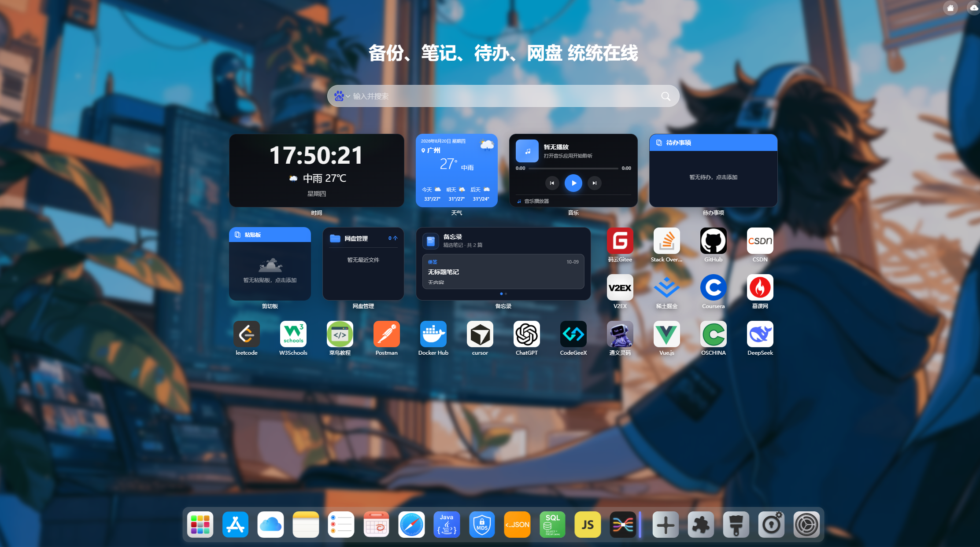
Task: Open the 稀土掘金 shortcut
Action: pos(666,287)
